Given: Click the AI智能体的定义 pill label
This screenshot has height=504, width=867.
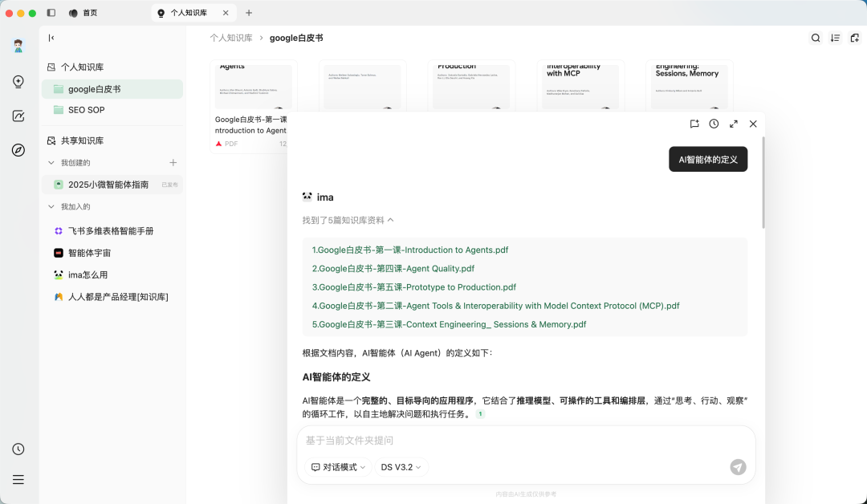Looking at the screenshot, I should pos(708,159).
